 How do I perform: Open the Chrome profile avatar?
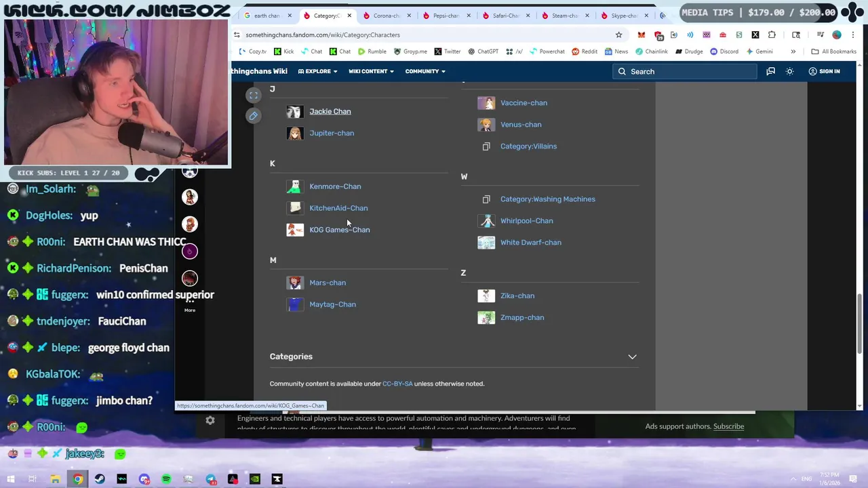[837, 35]
